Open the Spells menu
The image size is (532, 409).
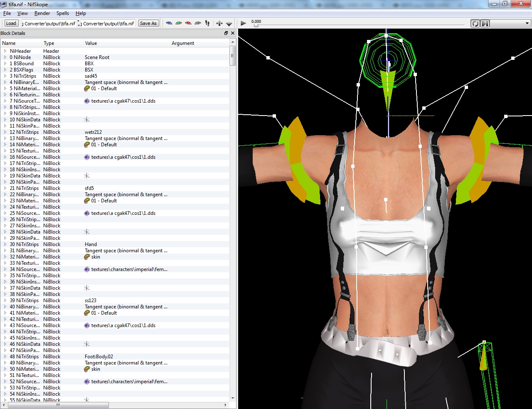[x=63, y=13]
